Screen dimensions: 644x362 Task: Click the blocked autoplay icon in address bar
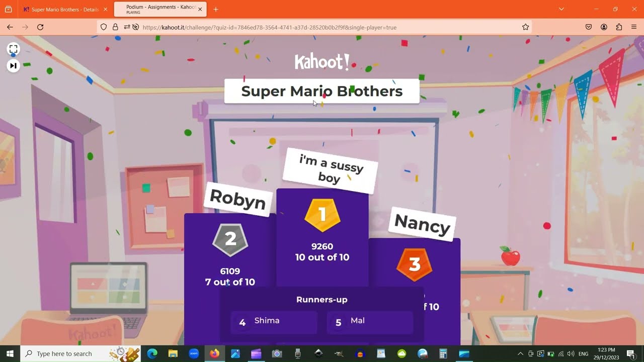coord(135,27)
